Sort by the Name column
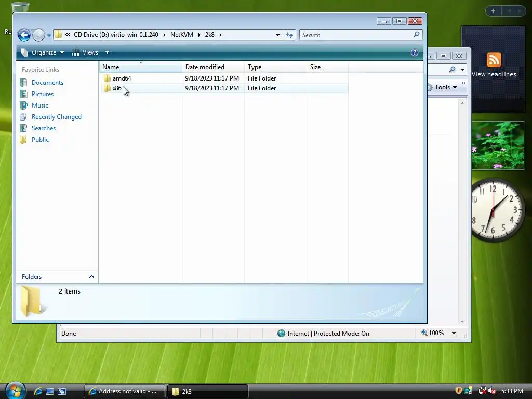532x399 pixels. tap(140, 67)
